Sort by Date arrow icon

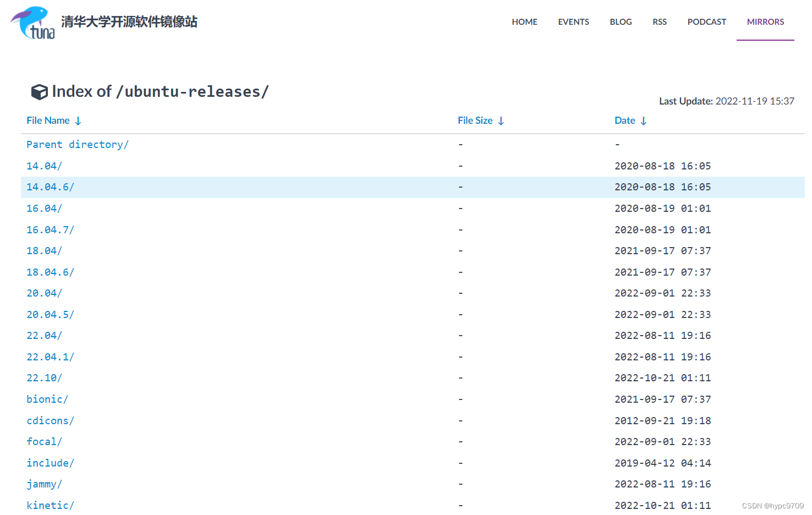pyautogui.click(x=643, y=121)
